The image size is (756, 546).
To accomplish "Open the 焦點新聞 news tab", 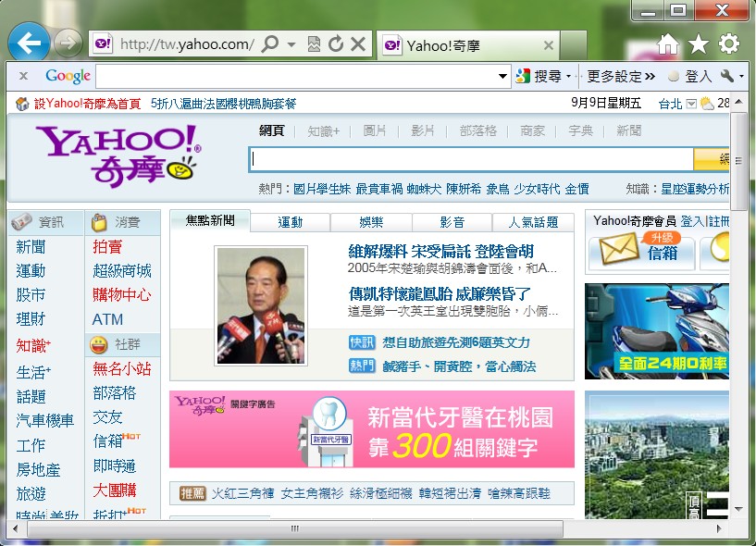I will pyautogui.click(x=210, y=221).
